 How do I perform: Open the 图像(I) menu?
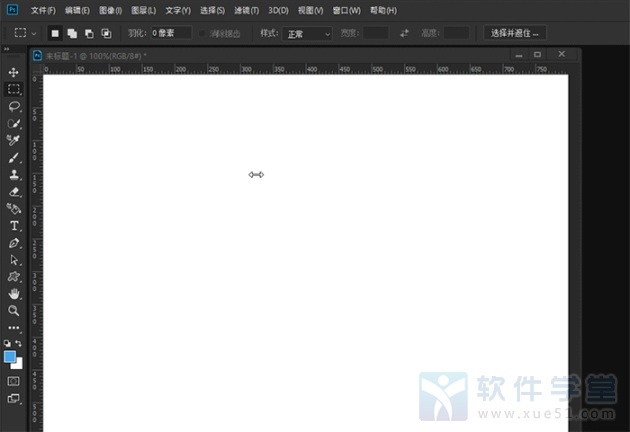pyautogui.click(x=110, y=10)
